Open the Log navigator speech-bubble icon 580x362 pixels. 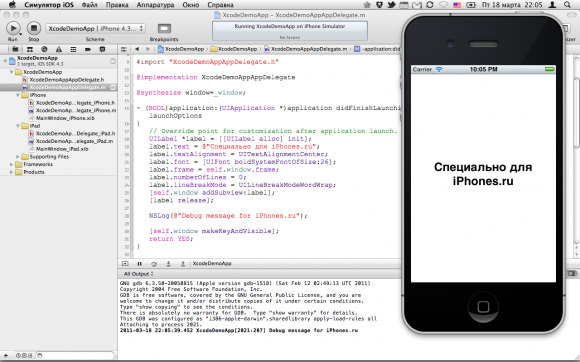pyautogui.click(x=102, y=49)
